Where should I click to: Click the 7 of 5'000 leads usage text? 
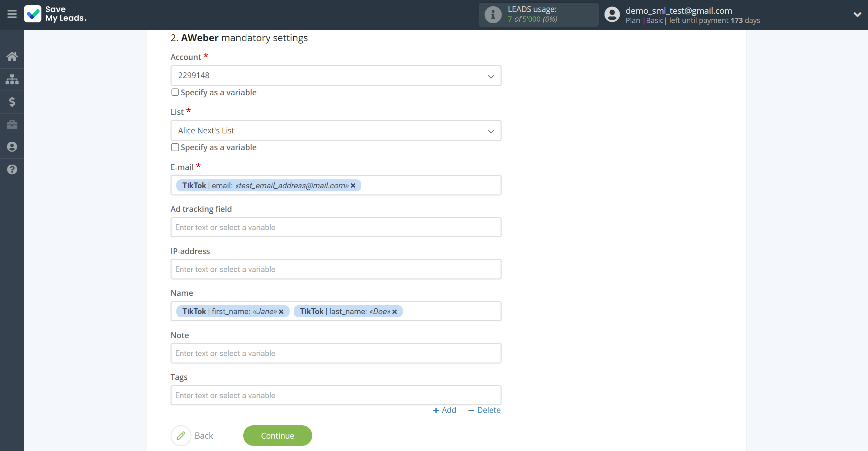coord(532,19)
